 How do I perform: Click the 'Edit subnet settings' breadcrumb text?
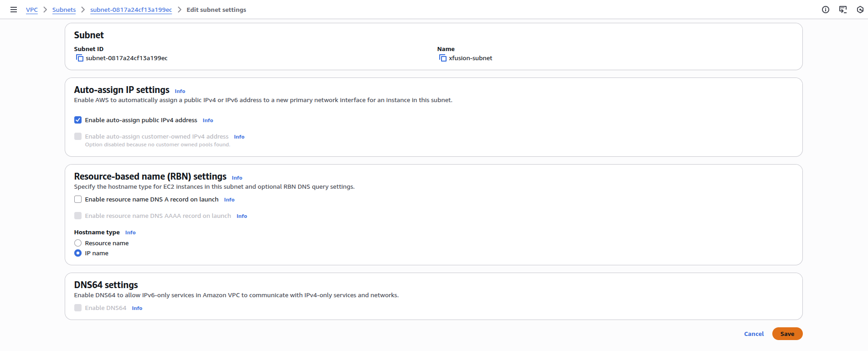point(216,10)
